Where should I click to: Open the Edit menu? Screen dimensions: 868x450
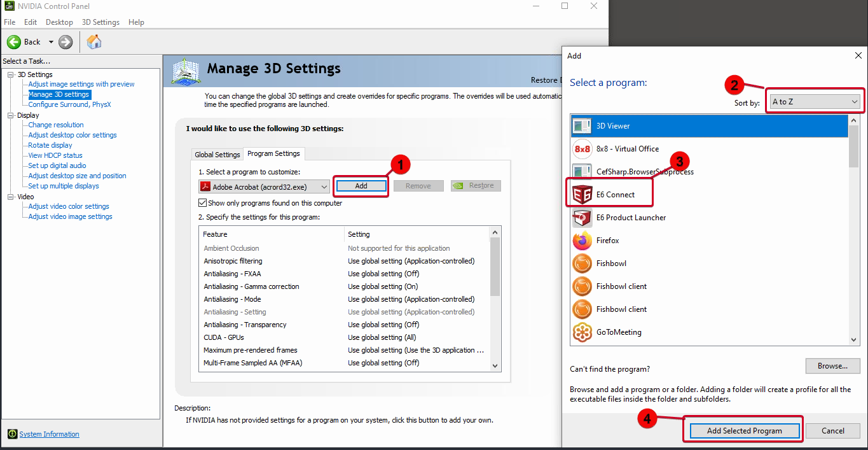[x=31, y=22]
